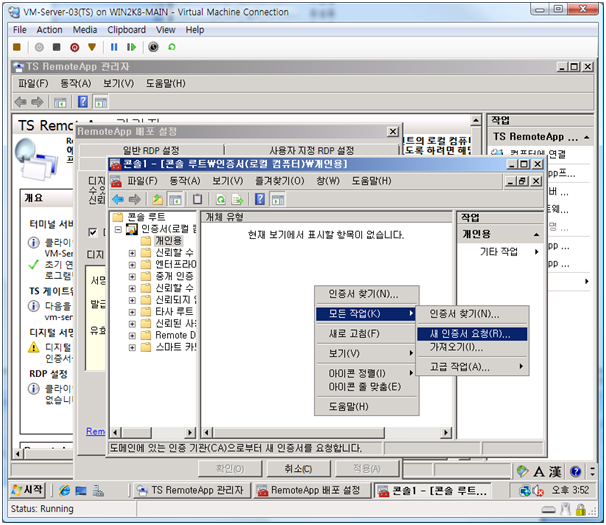
Task: Expand the 신뢰되지 folder node
Action: [x=132, y=300]
